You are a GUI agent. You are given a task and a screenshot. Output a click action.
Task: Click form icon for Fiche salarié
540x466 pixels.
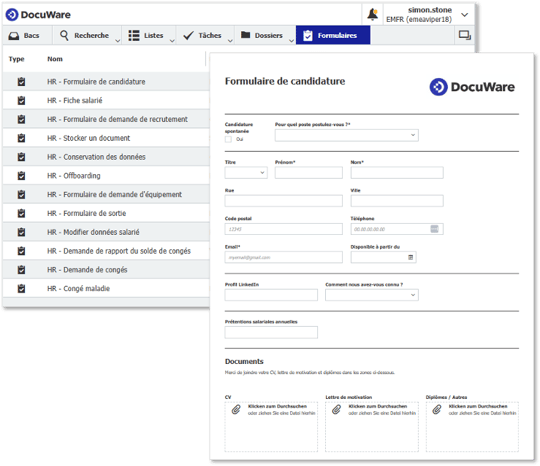tap(21, 101)
